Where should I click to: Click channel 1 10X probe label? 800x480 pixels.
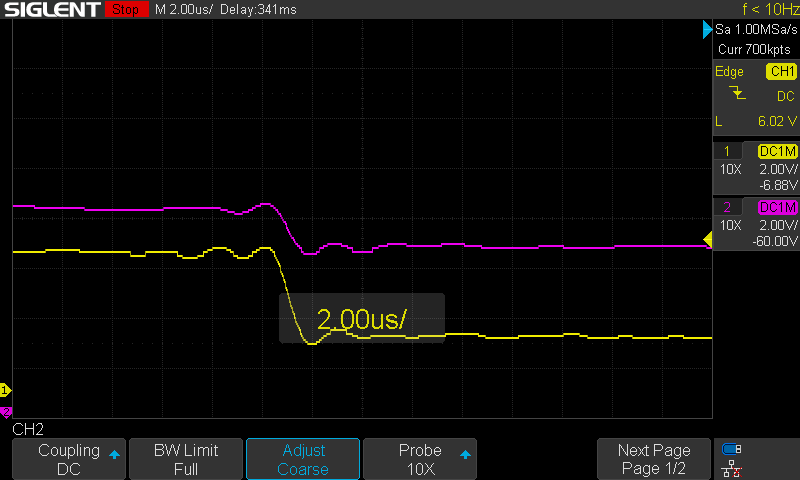[x=731, y=169]
